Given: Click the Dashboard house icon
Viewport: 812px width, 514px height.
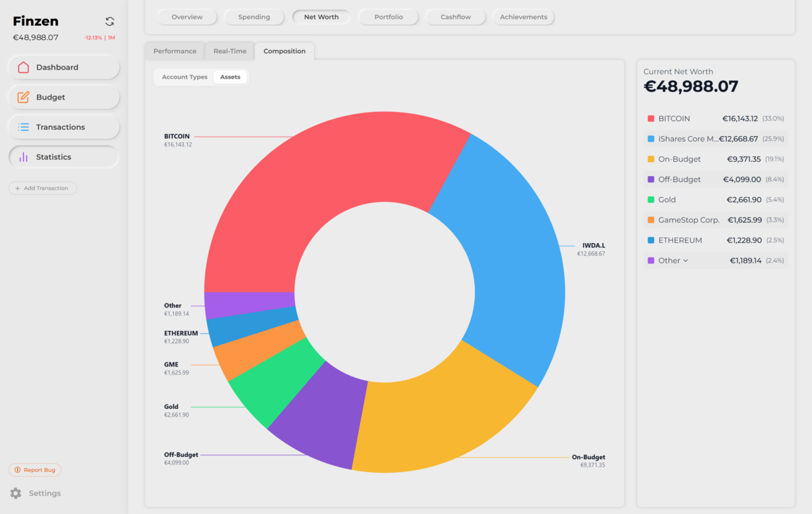Looking at the screenshot, I should (x=23, y=67).
